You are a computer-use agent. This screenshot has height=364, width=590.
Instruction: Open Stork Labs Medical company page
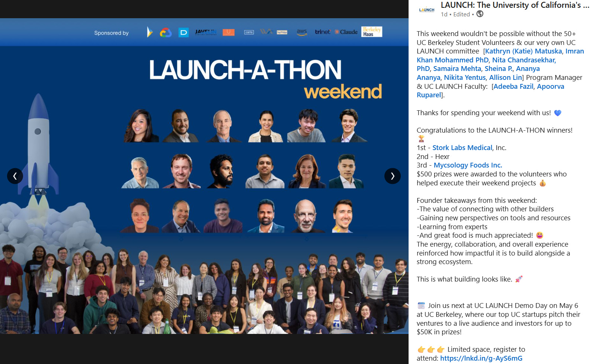(x=462, y=148)
